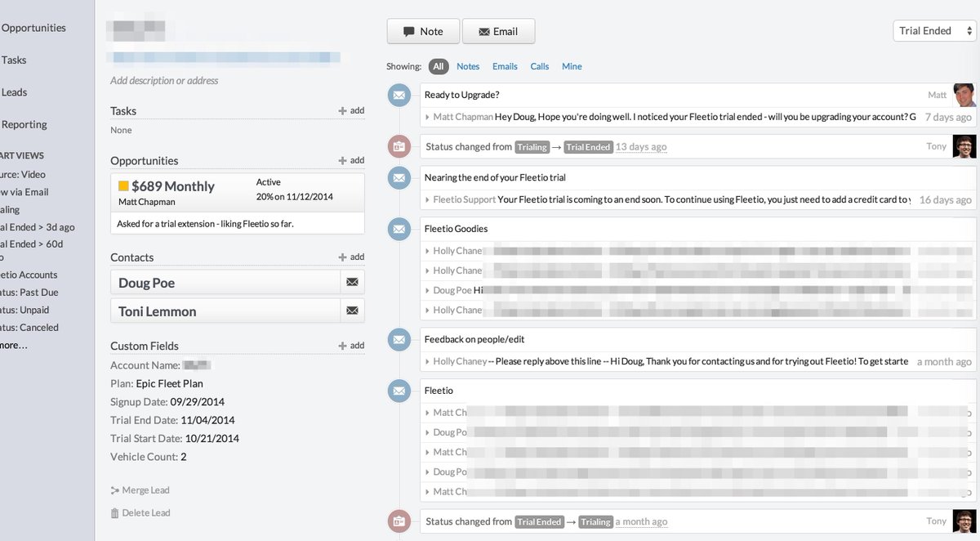The width and height of the screenshot is (980, 541).
Task: Filter activity by Calls
Action: coord(540,66)
